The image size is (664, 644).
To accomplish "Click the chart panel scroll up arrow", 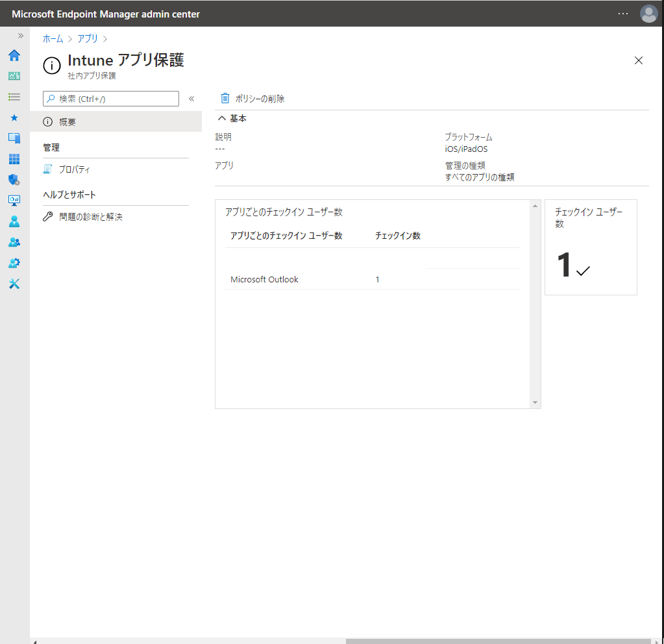I will pos(535,206).
